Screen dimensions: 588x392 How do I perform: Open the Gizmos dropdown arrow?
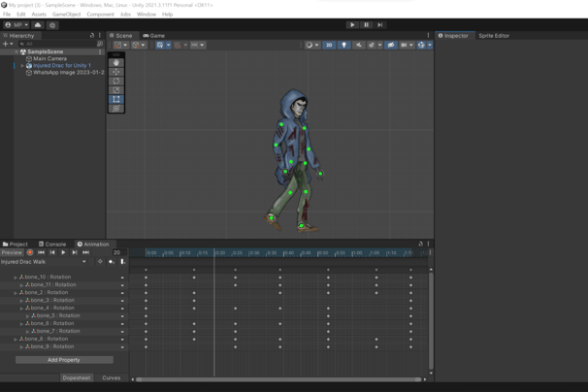(430, 45)
